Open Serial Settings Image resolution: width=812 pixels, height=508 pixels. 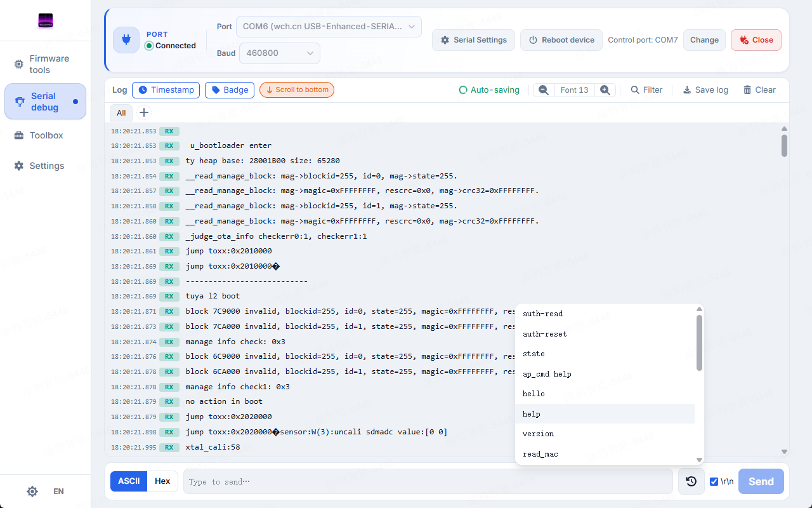[473, 40]
